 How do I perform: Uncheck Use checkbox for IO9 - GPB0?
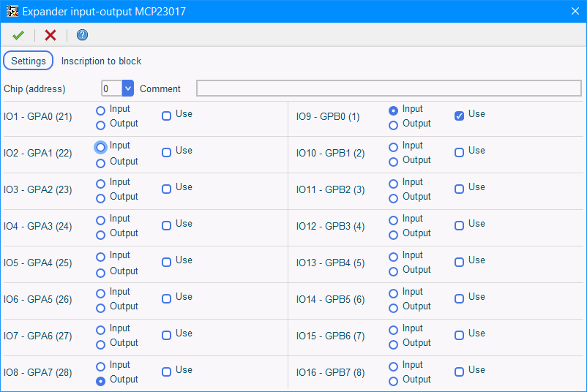pyautogui.click(x=460, y=116)
